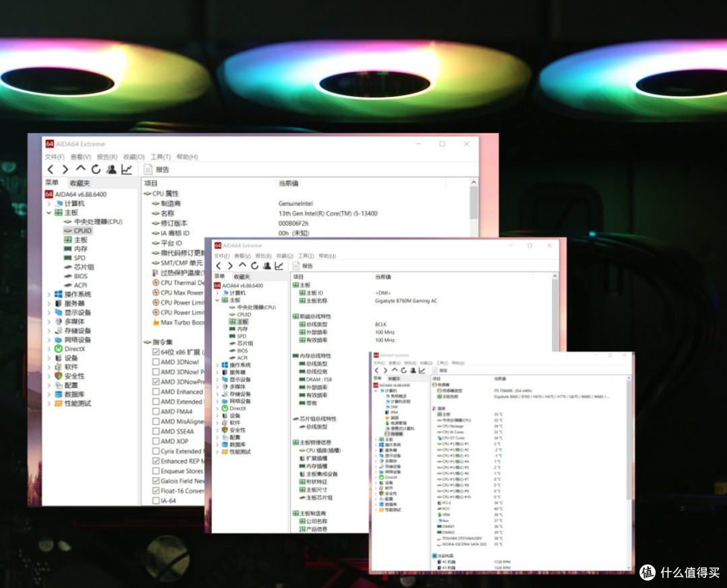Toggle AMD FMA4 checkbox

[x=156, y=412]
